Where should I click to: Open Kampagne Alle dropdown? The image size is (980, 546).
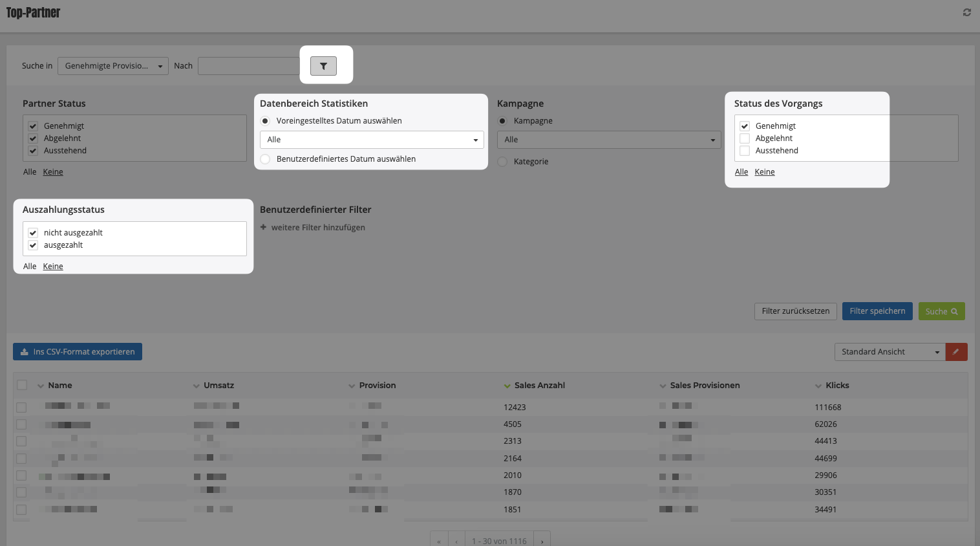[609, 140]
